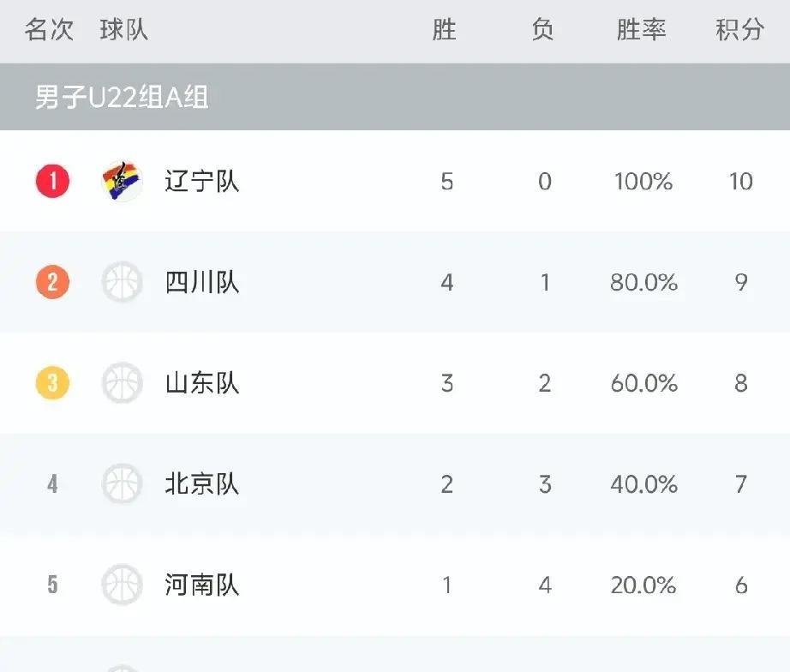Sort standings by 胜 column
The height and width of the screenshot is (672, 790).
pyautogui.click(x=446, y=28)
